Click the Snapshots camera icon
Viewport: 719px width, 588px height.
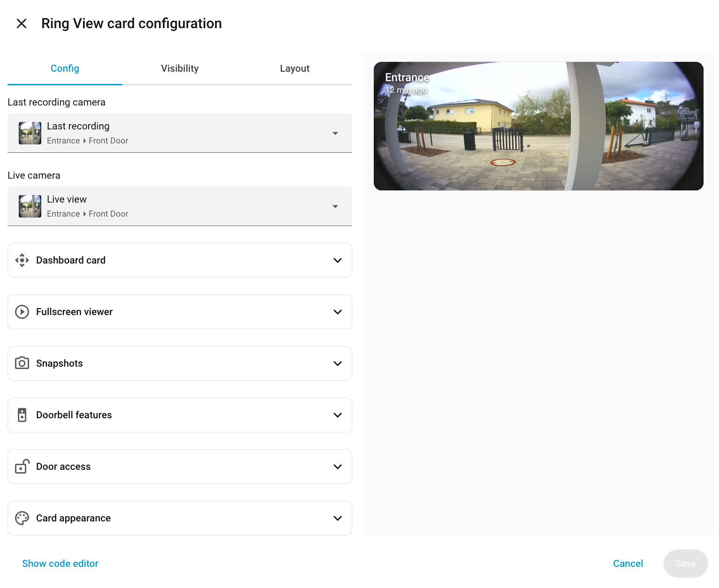tap(22, 363)
